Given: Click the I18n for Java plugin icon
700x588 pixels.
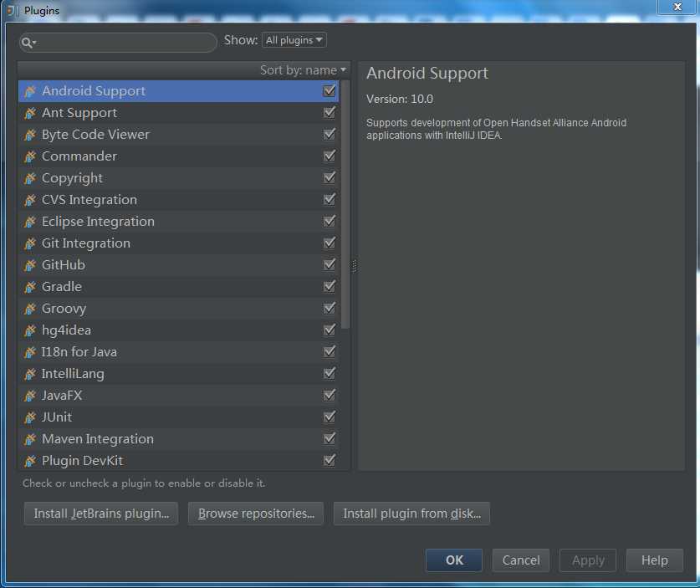Looking at the screenshot, I should 30,352.
